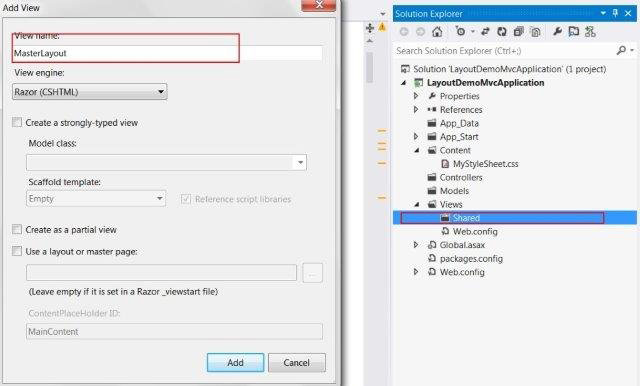This screenshot has width=640, height=386.
Task: Open the Model class combo box
Action: point(167,162)
